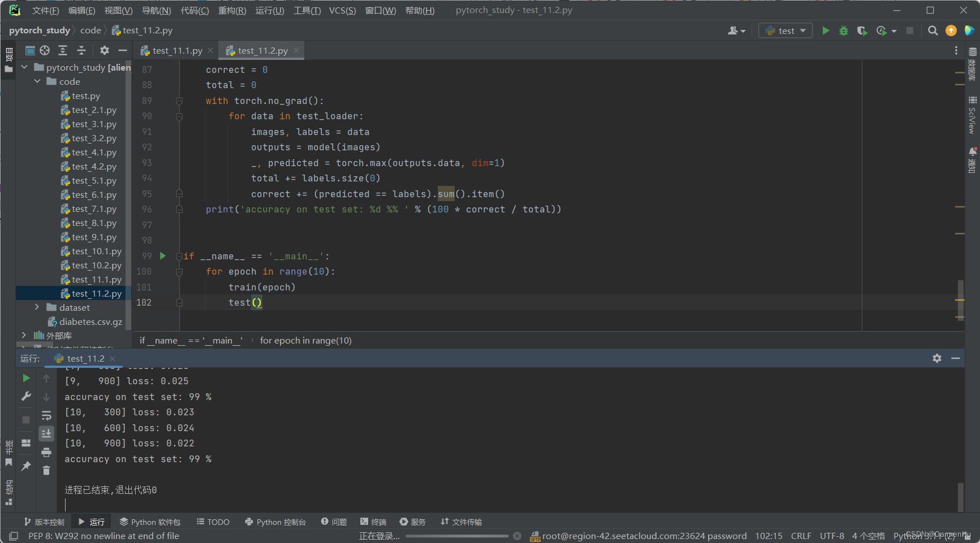Change UTF-8 file encoding in status bar
The image size is (980, 543).
pyautogui.click(x=832, y=536)
